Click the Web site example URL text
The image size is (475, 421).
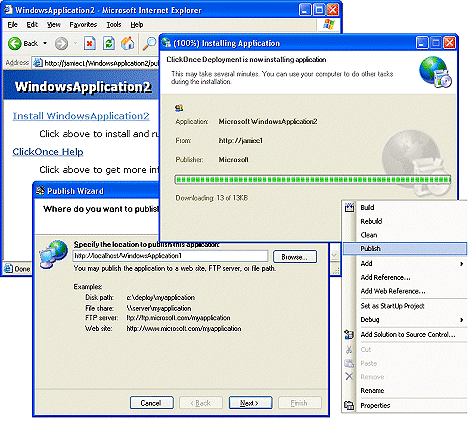pos(184,329)
